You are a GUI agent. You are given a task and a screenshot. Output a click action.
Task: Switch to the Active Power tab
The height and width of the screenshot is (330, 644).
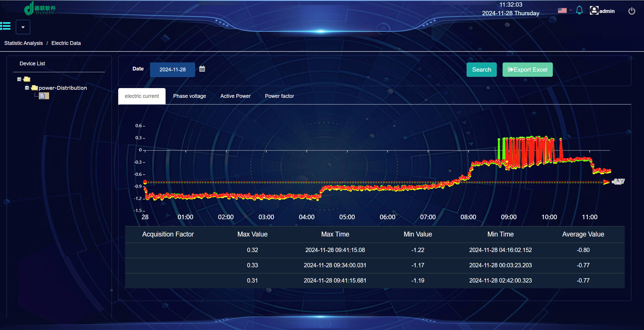235,96
